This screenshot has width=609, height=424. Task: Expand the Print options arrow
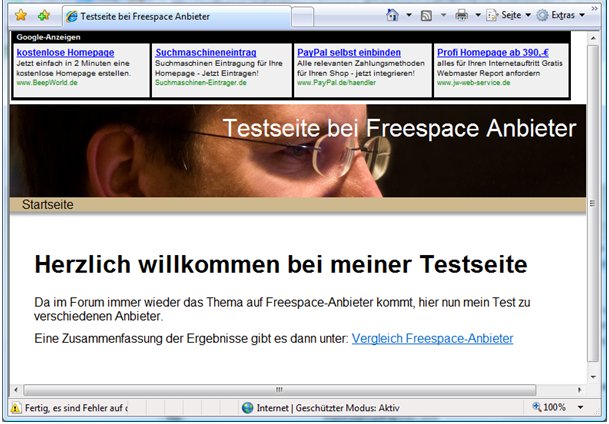point(478,15)
